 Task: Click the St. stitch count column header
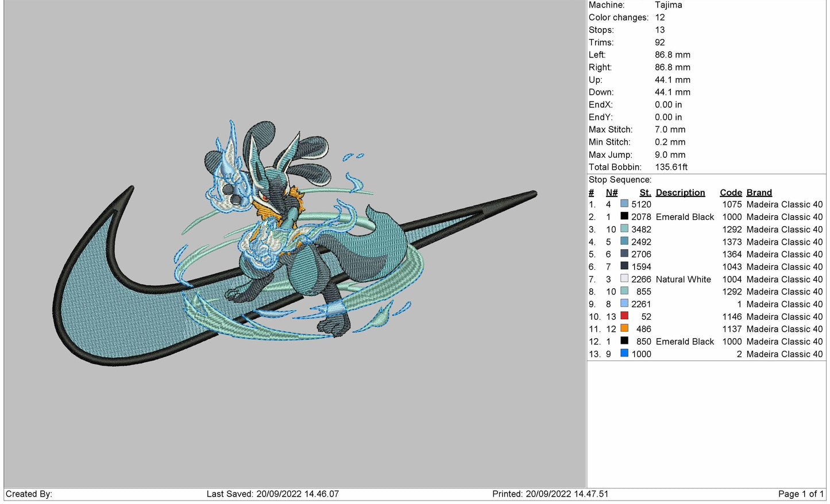tap(645, 192)
